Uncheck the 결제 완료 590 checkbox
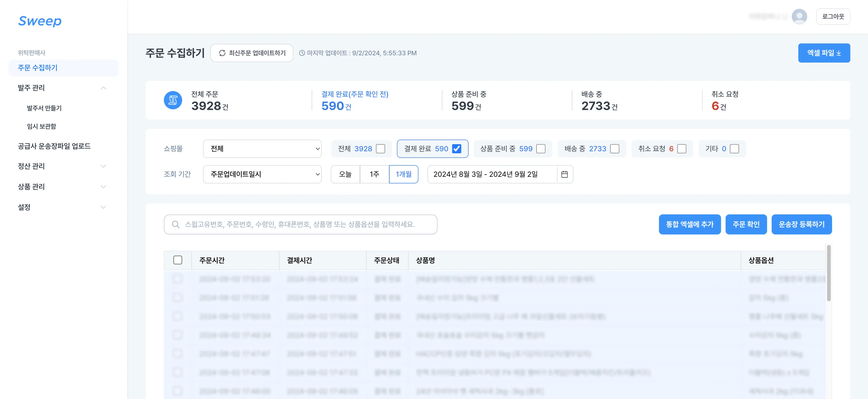This screenshot has width=868, height=399. tap(457, 149)
